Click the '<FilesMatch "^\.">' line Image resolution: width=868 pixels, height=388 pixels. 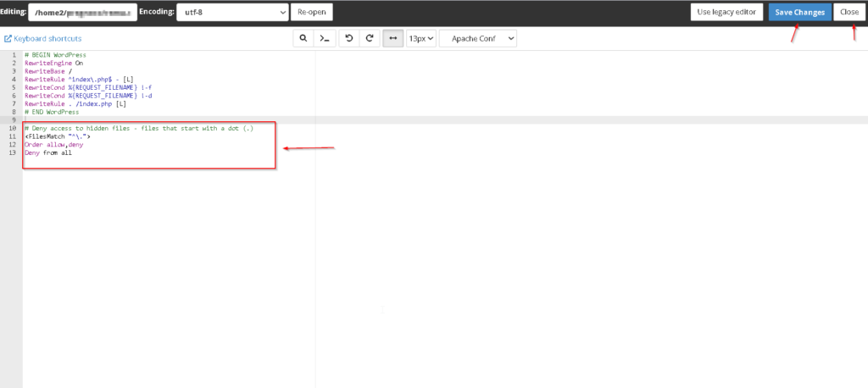(x=58, y=136)
